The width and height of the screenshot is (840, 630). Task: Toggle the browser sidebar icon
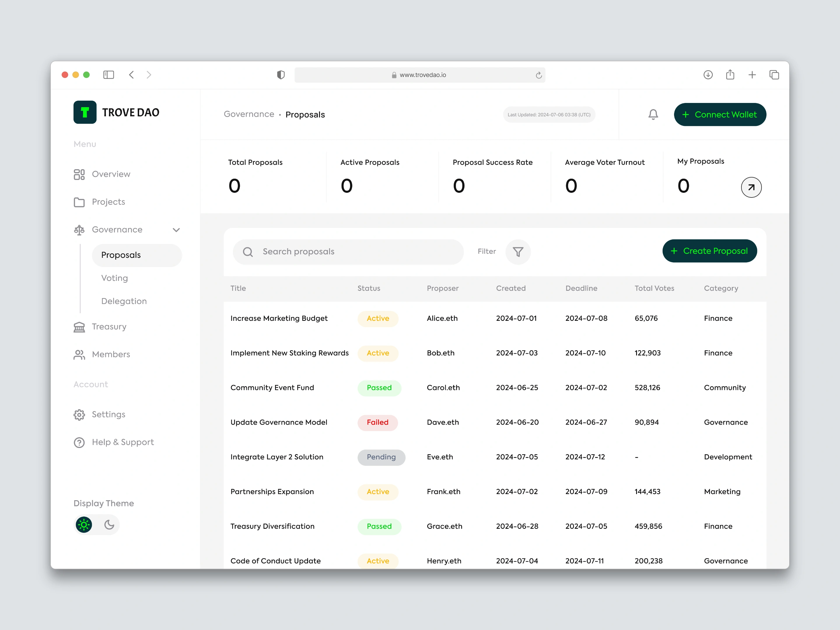[x=108, y=75]
